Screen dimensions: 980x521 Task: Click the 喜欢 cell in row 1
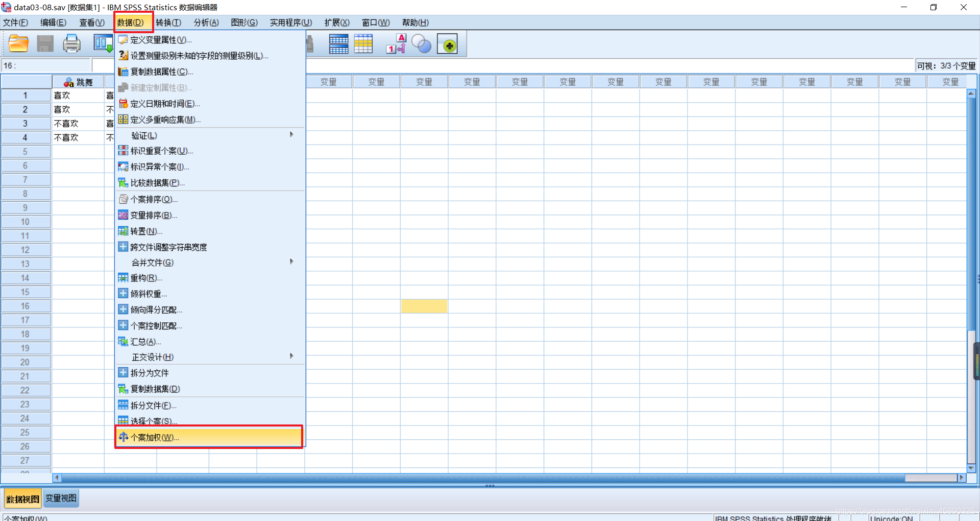click(x=78, y=96)
